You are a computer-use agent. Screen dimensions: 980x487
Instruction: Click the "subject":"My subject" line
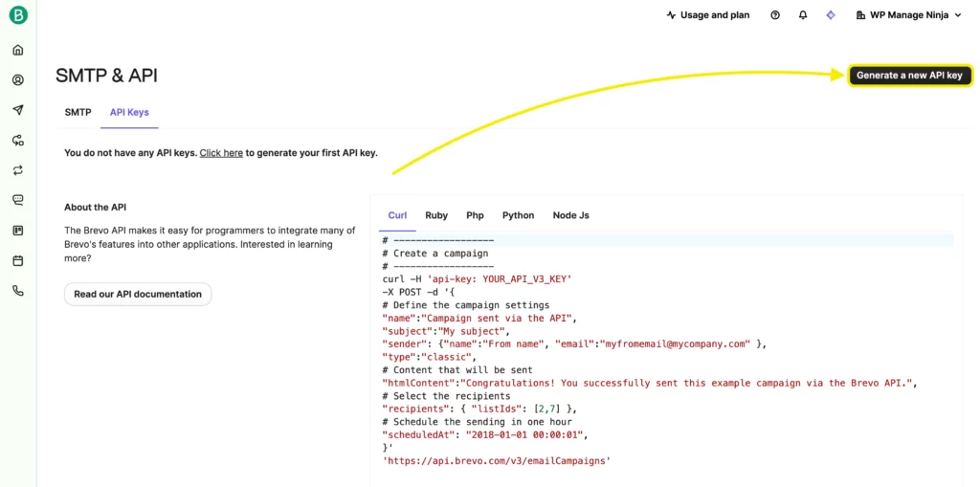(446, 331)
